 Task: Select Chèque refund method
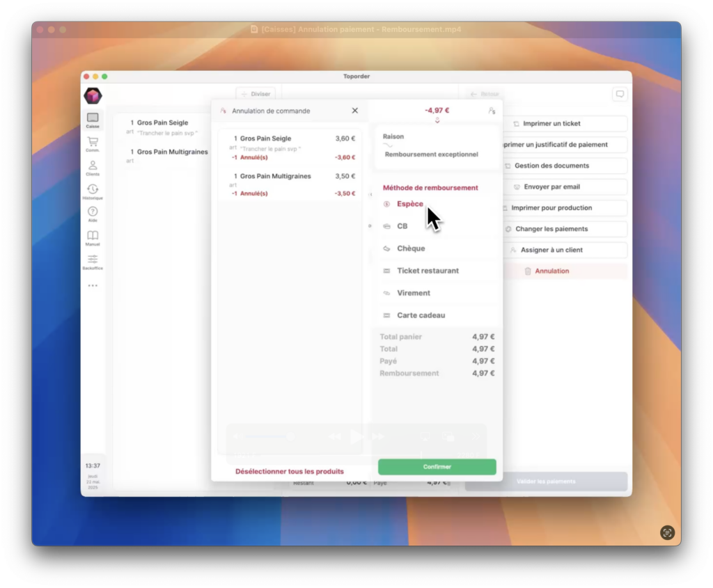coord(411,248)
